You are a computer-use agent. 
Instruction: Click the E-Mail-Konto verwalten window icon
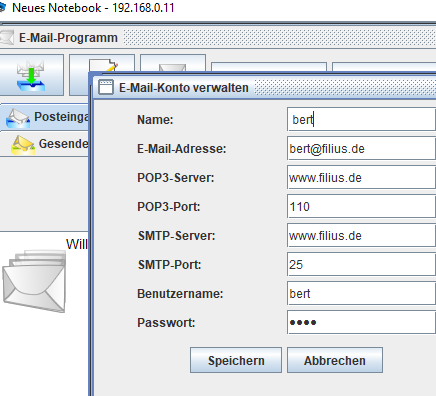tap(106, 88)
